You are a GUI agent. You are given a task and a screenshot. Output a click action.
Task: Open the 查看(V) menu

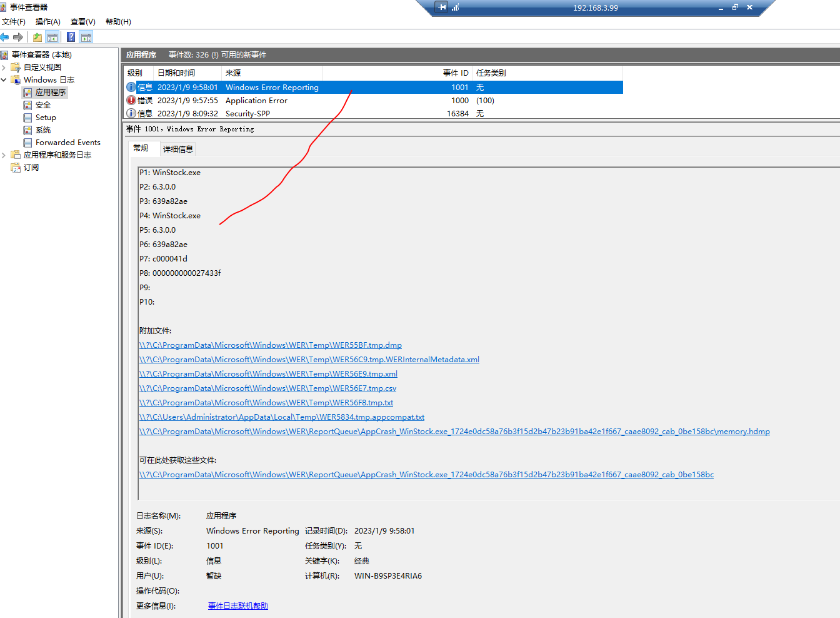click(83, 22)
